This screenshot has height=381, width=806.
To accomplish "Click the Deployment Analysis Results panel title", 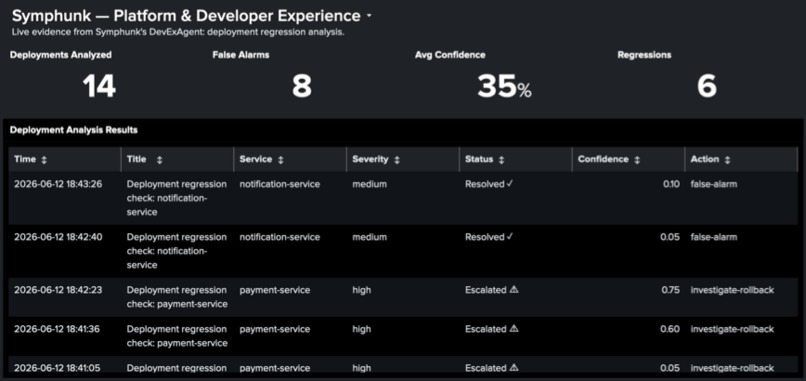I will (74, 130).
